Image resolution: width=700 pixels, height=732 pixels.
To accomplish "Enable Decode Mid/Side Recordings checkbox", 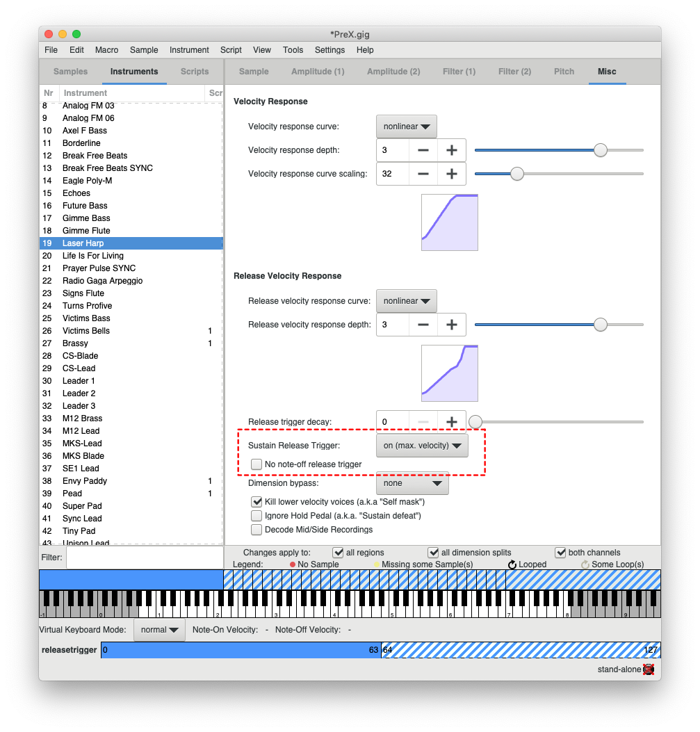I will tap(257, 530).
